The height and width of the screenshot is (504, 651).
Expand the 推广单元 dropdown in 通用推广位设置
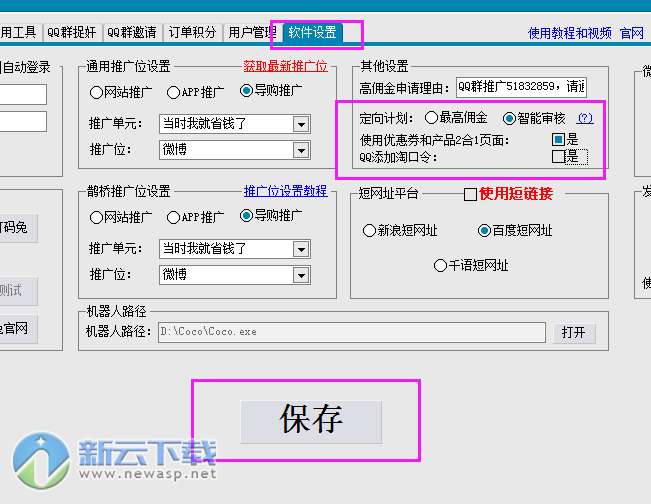click(301, 124)
